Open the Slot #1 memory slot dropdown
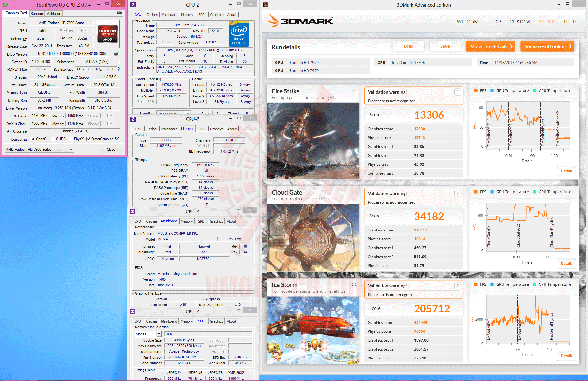588x381 pixels. (148, 334)
